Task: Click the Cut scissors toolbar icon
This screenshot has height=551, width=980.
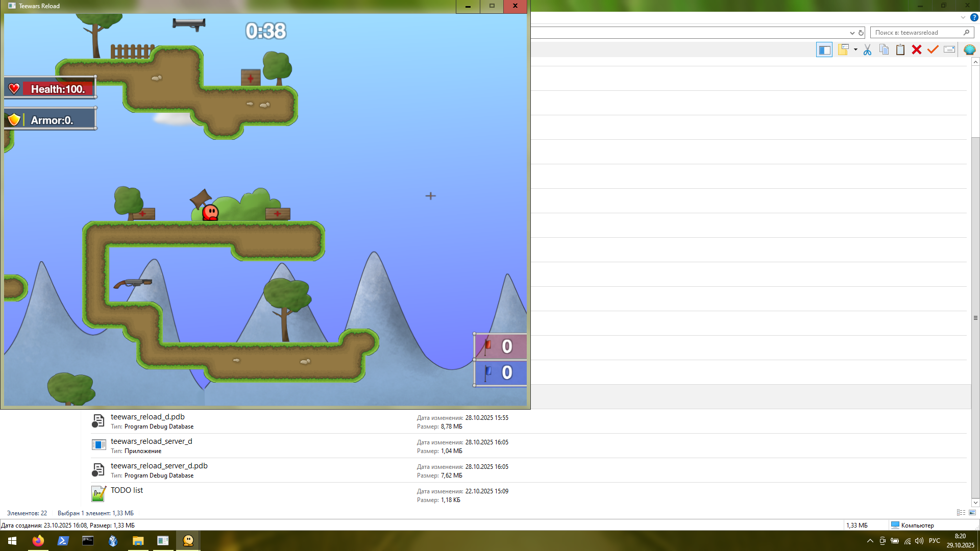Action: point(867,49)
